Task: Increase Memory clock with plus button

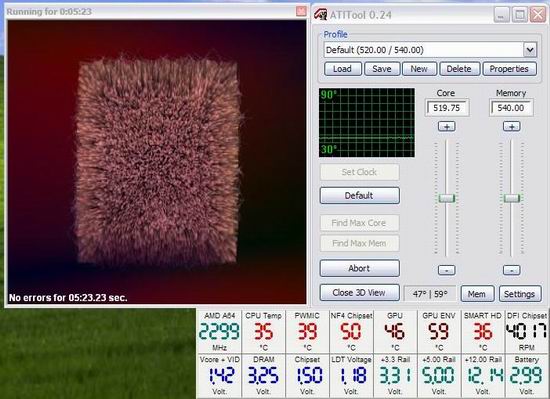Action: click(511, 127)
